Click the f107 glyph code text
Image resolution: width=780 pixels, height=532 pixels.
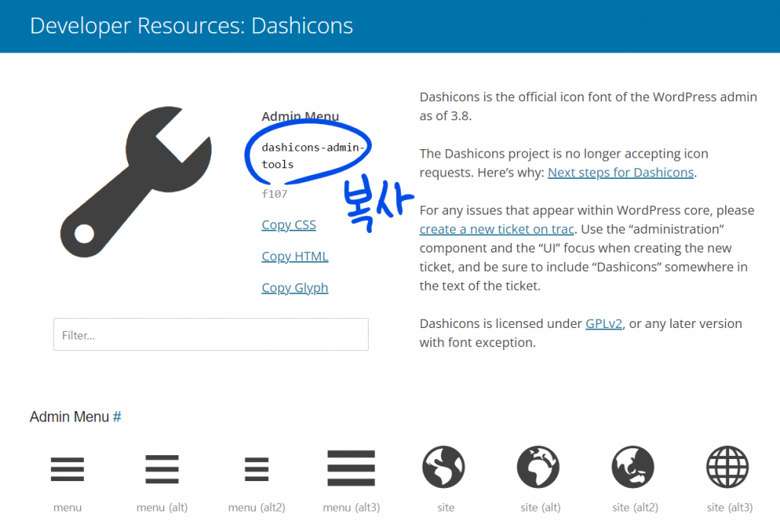point(274,194)
